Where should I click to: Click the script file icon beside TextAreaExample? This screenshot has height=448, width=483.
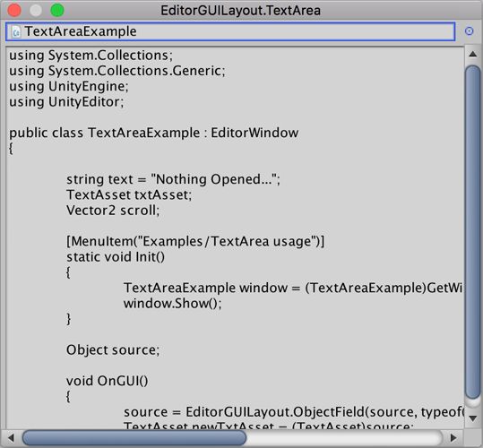click(16, 31)
